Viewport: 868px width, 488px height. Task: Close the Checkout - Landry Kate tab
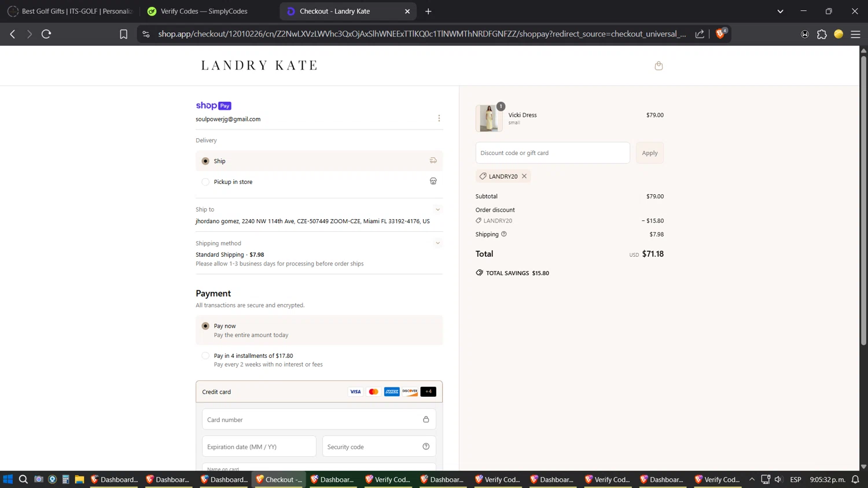click(407, 11)
